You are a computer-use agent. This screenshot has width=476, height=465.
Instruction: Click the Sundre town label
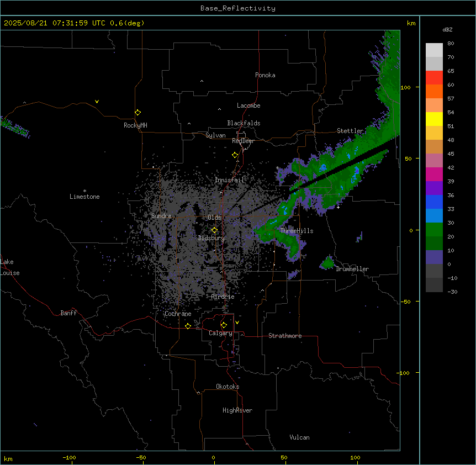pos(161,216)
